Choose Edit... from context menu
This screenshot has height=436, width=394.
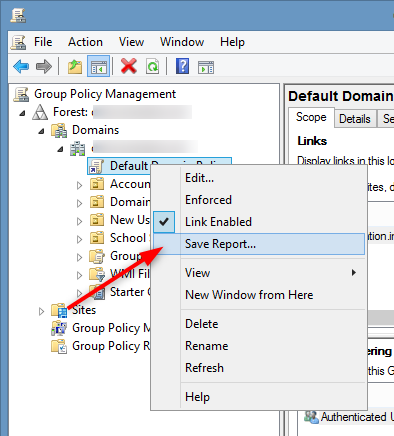pos(199,178)
